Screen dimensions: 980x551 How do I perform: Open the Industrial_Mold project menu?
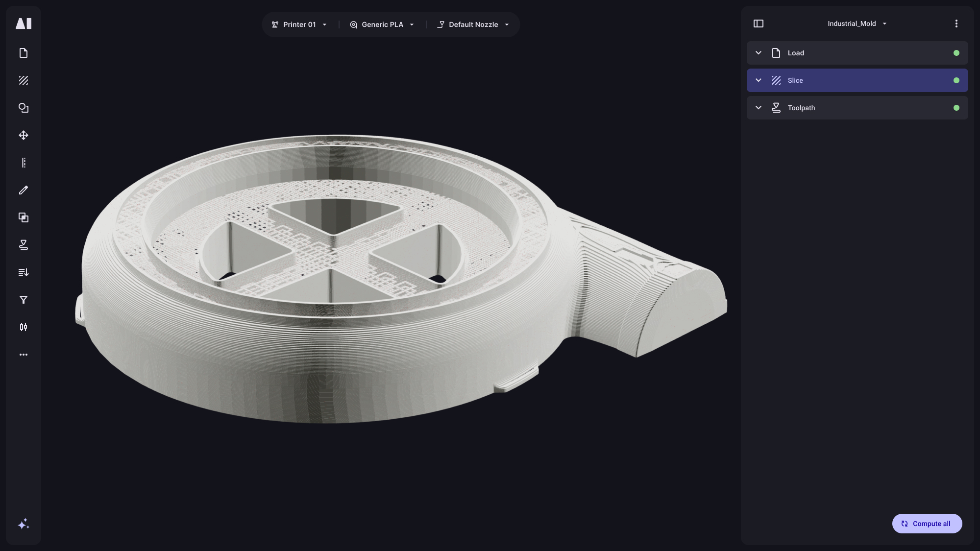click(857, 24)
